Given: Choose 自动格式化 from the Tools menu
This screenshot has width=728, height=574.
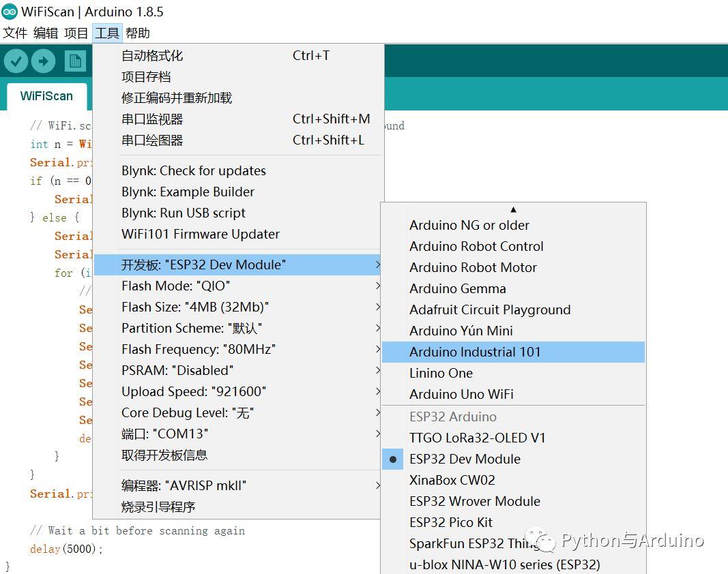Looking at the screenshot, I should 238,56.
